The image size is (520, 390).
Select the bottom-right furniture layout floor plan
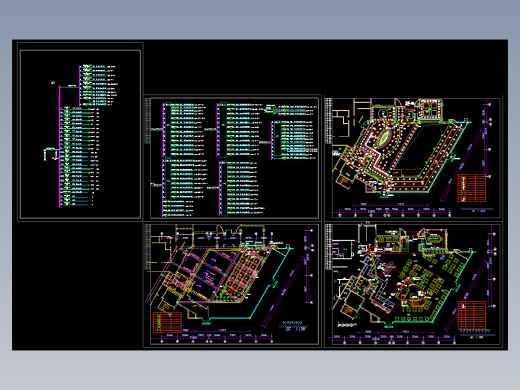pos(413,285)
